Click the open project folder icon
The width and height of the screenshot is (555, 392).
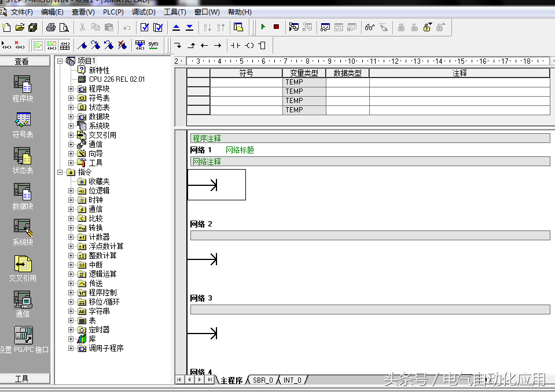tap(20, 27)
